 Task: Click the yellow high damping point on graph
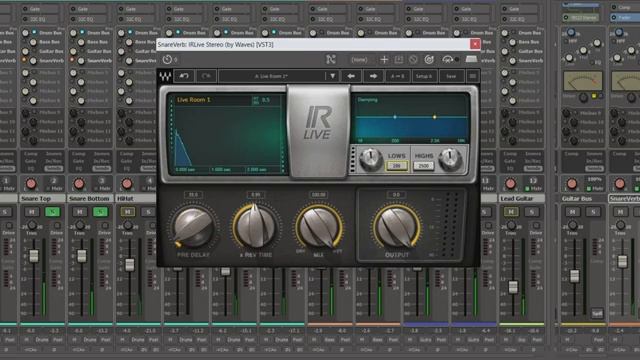[435, 117]
